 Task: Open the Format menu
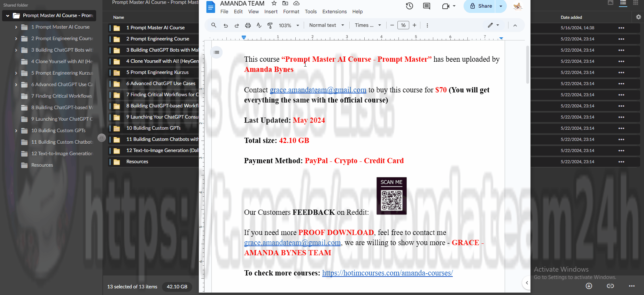pos(291,12)
